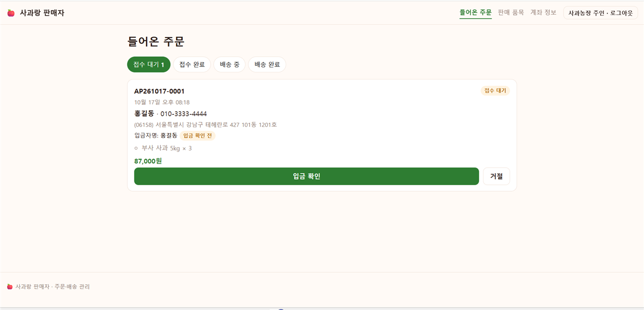Click order time 10월 17일 오후 08:18
Image resolution: width=644 pixels, height=310 pixels.
[x=162, y=102]
